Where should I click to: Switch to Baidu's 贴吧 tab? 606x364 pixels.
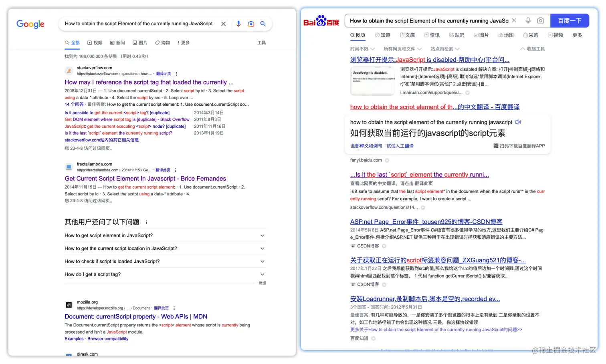coord(457,35)
